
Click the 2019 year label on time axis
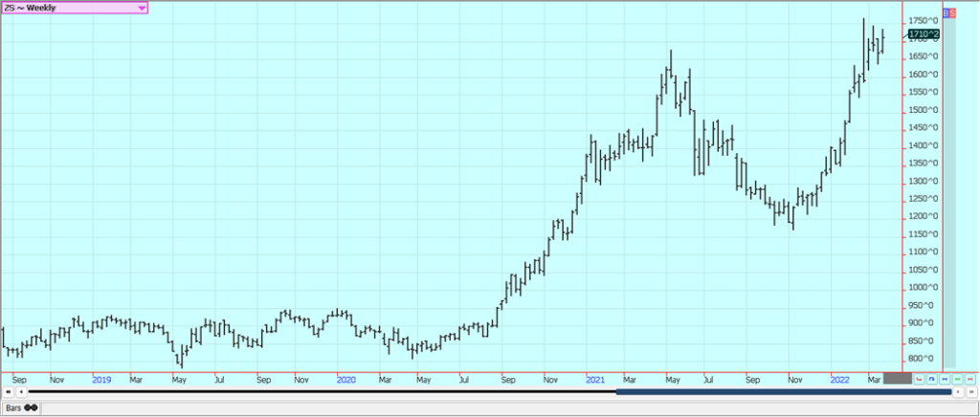100,379
